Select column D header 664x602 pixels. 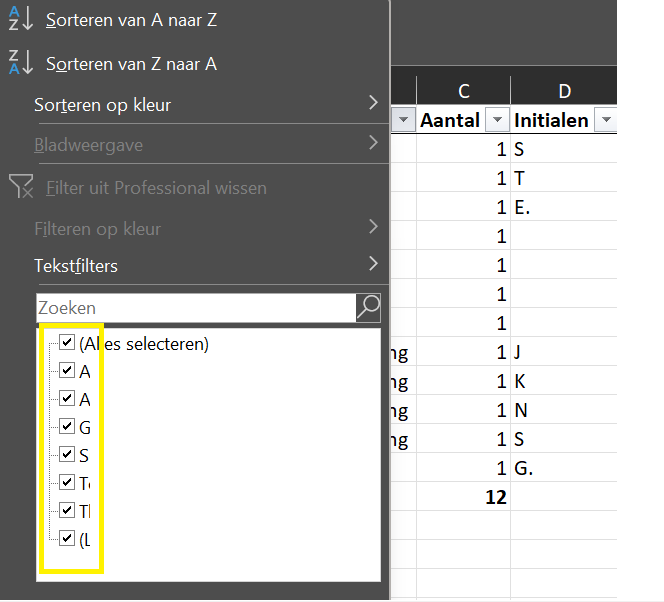pos(564,92)
